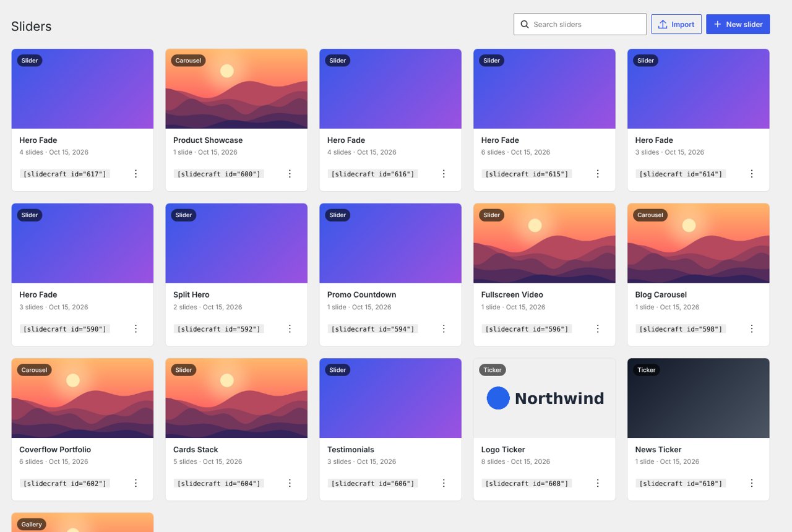Open the Logo Ticker Northwind thumbnail
The image size is (792, 532).
(x=544, y=398)
